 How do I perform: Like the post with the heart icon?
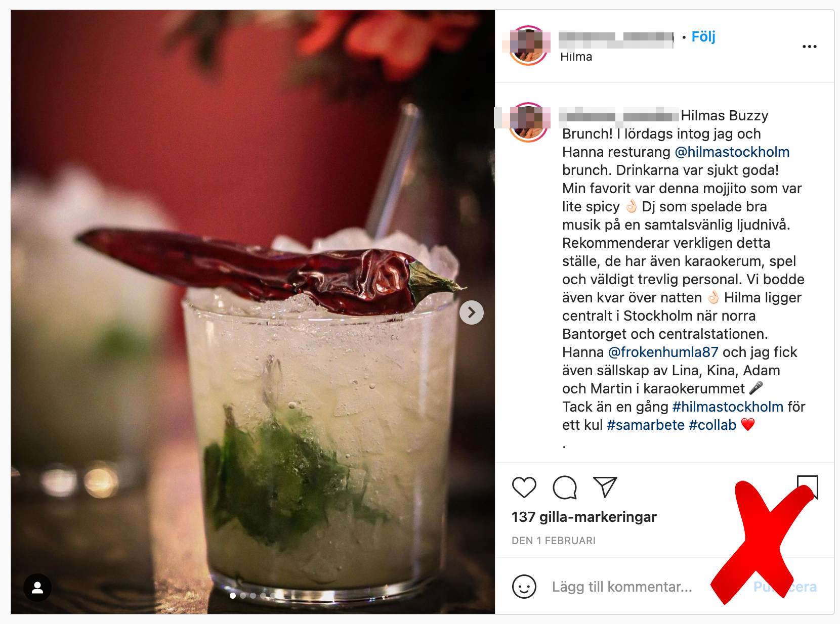point(524,487)
